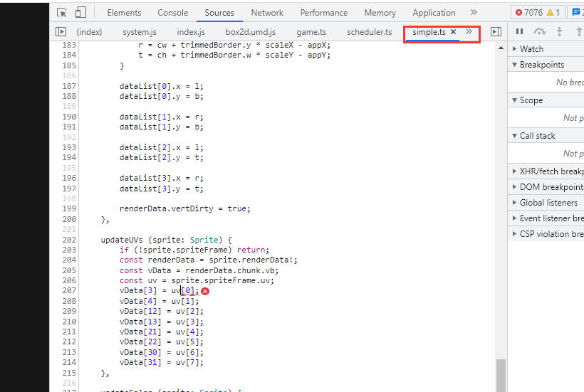Hide the debugger sidebar icon
The height and width of the screenshot is (392, 584).
click(496, 32)
